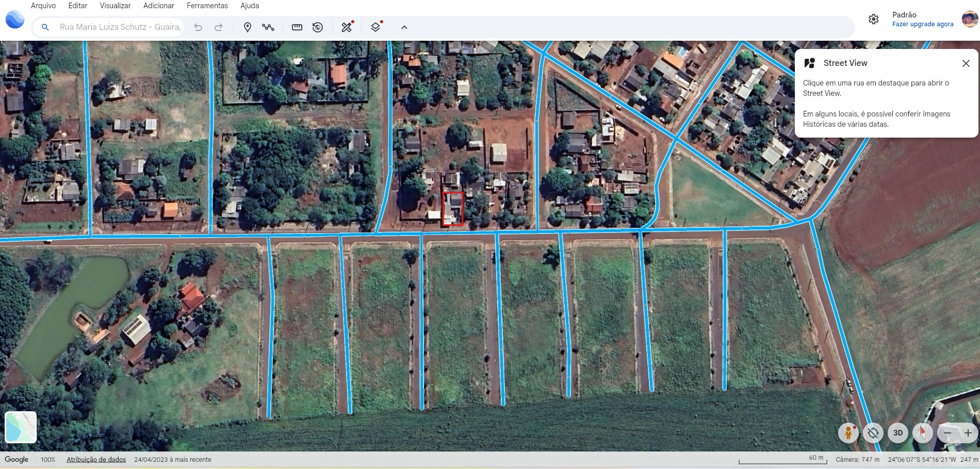Click the Fazer upgrade agora link

[922, 24]
